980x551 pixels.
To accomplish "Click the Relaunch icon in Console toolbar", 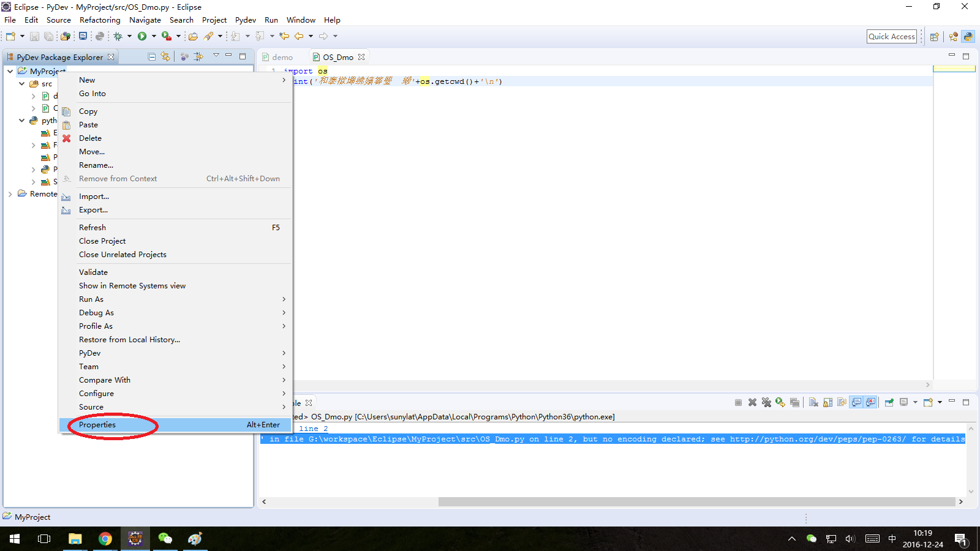I will click(780, 402).
